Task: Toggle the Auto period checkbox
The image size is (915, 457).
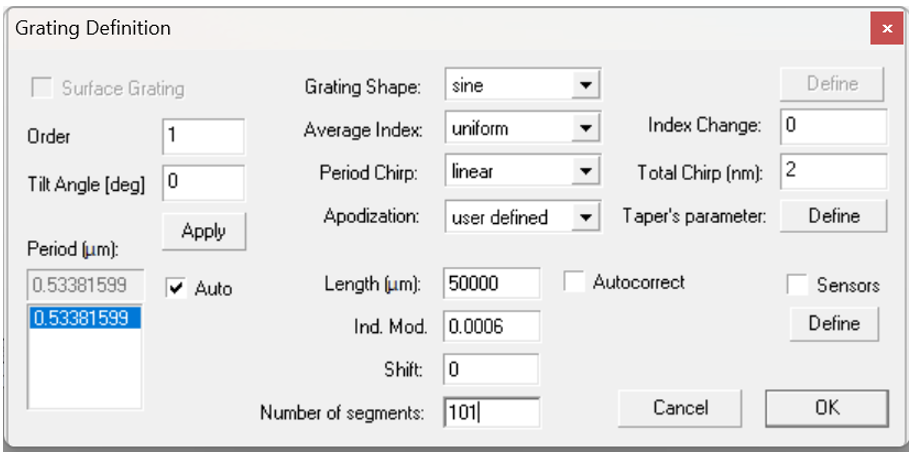Action: 177,288
